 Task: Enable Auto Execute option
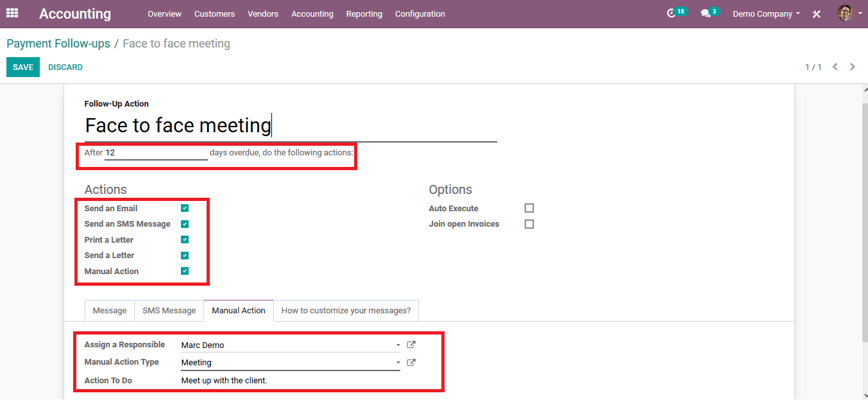(529, 208)
